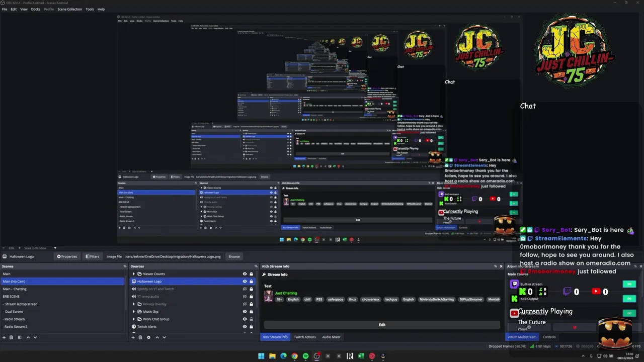Screen dimensions: 644x362
Task: Click Edit in Kick Stream Info
Action: coord(382,325)
